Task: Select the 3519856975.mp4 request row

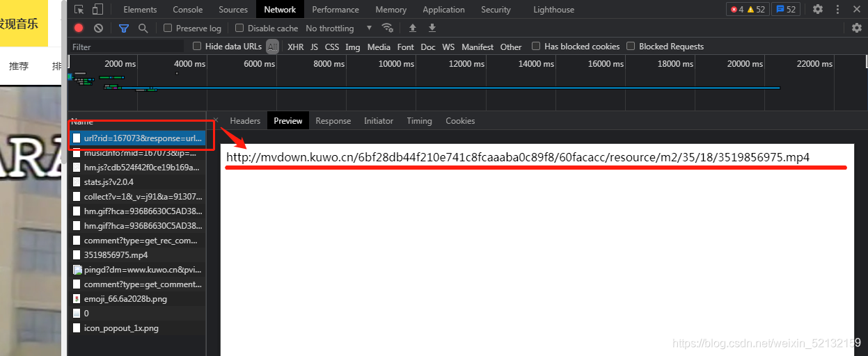Action: coord(136,254)
